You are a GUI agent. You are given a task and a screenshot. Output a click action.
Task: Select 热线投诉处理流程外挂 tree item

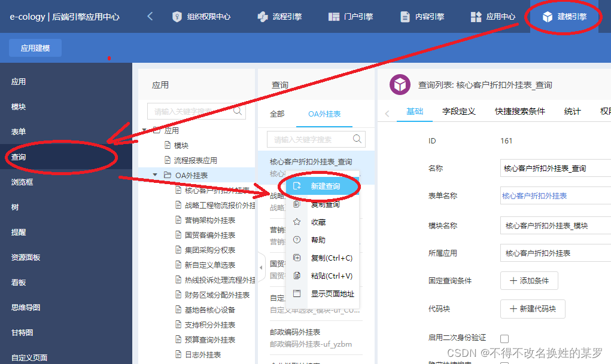click(x=215, y=280)
